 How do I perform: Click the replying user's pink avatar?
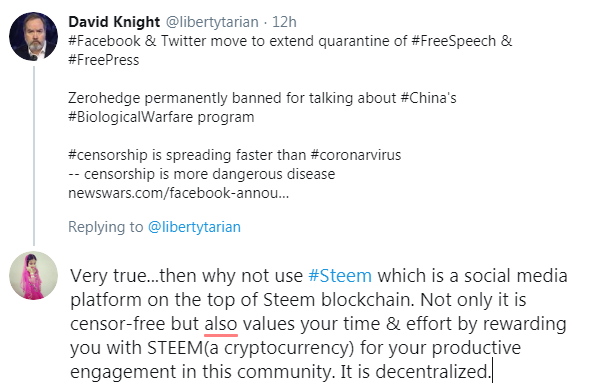click(34, 276)
